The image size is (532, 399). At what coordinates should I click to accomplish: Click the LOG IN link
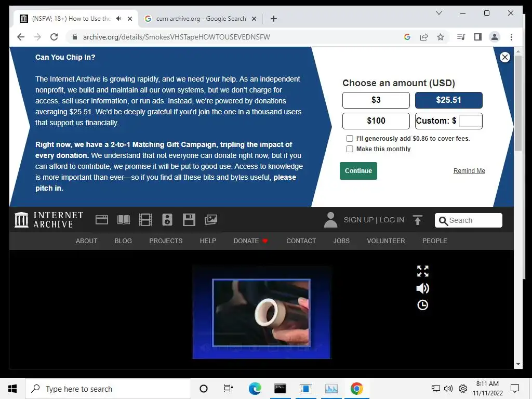pos(392,220)
